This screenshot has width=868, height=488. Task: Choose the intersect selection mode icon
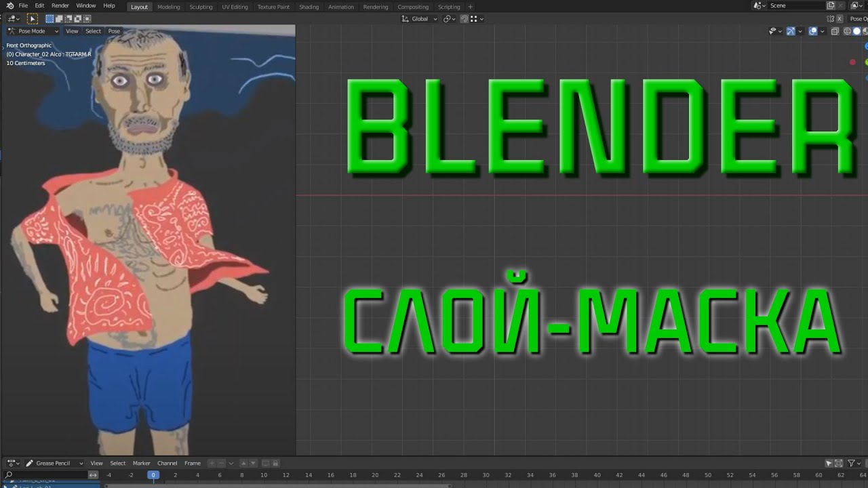[x=87, y=19]
